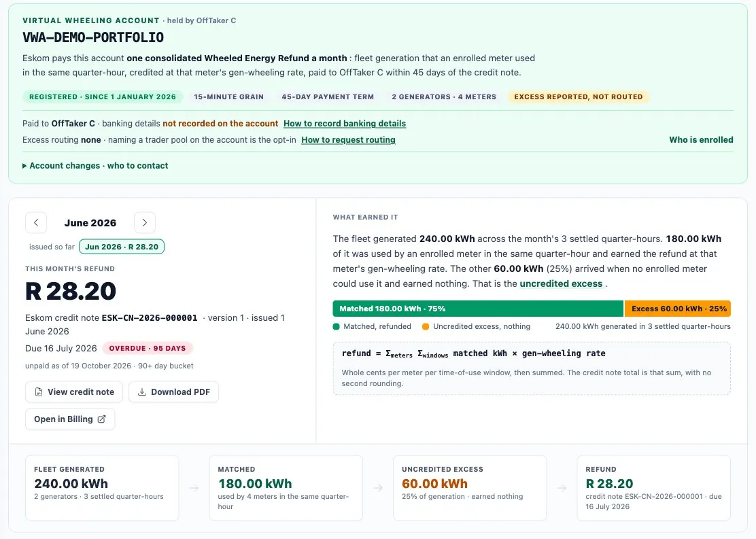Open the Who is enrolled link
The width and height of the screenshot is (756, 539).
pyautogui.click(x=701, y=140)
